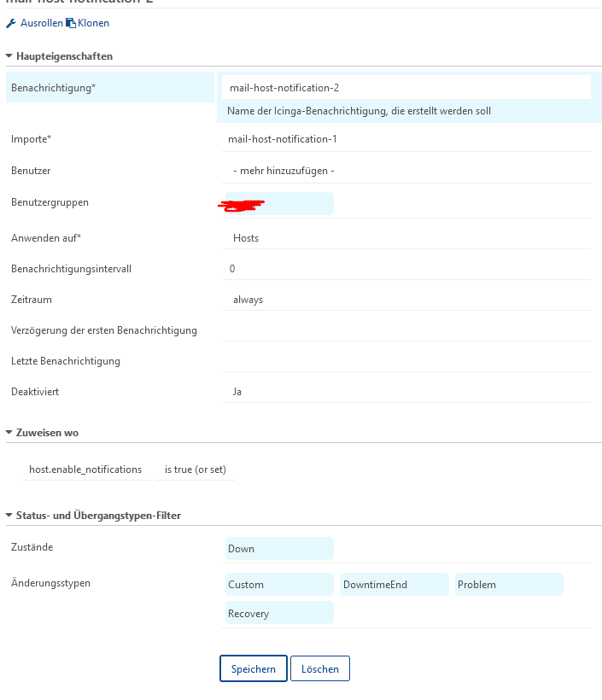Open the Importe mail-host-notification-1 field
The image size is (602, 700).
click(406, 139)
